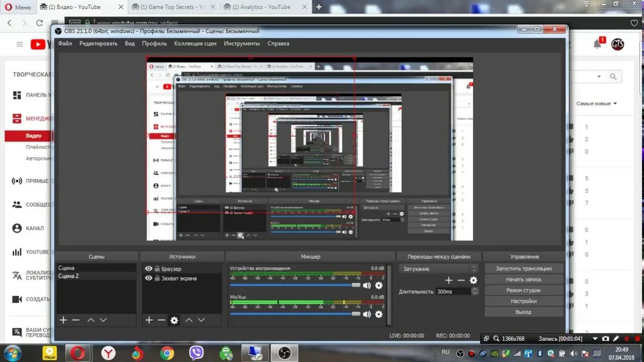The width and height of the screenshot is (644, 362).
Task: Click the YouTube channel avatar in browser
Action: point(618,44)
